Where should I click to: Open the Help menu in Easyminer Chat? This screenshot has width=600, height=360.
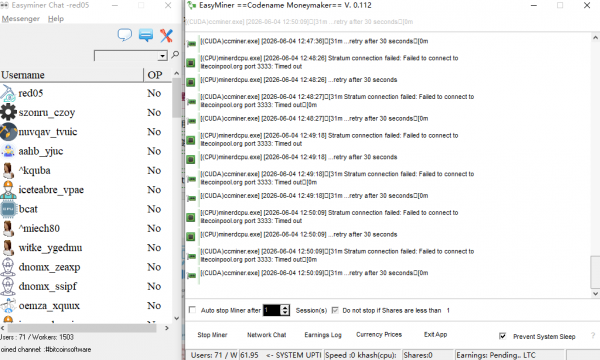click(x=56, y=19)
